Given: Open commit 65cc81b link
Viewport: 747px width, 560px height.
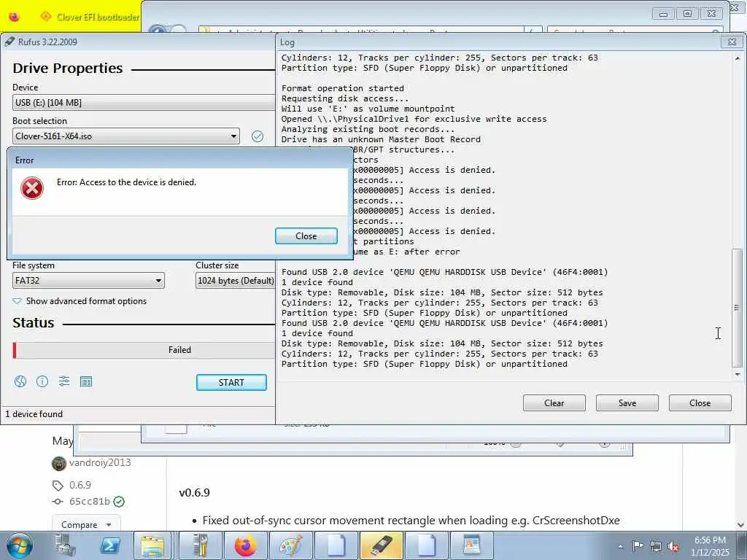Looking at the screenshot, I should tap(90, 502).
